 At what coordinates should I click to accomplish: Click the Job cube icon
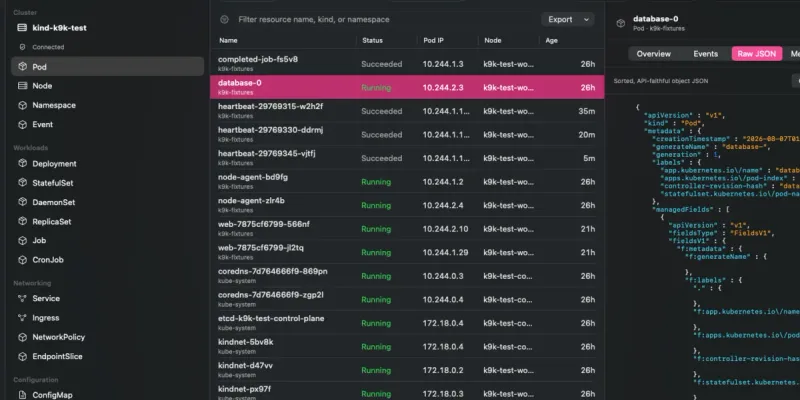(x=22, y=240)
